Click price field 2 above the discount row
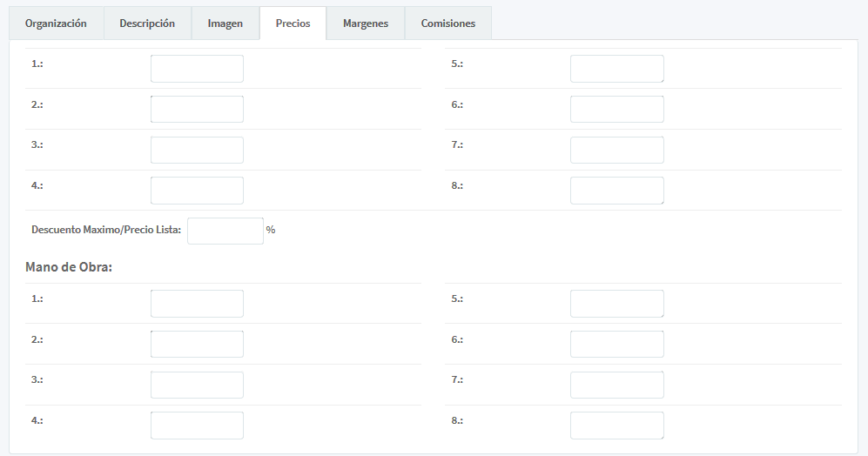The height and width of the screenshot is (456, 868). [197, 110]
